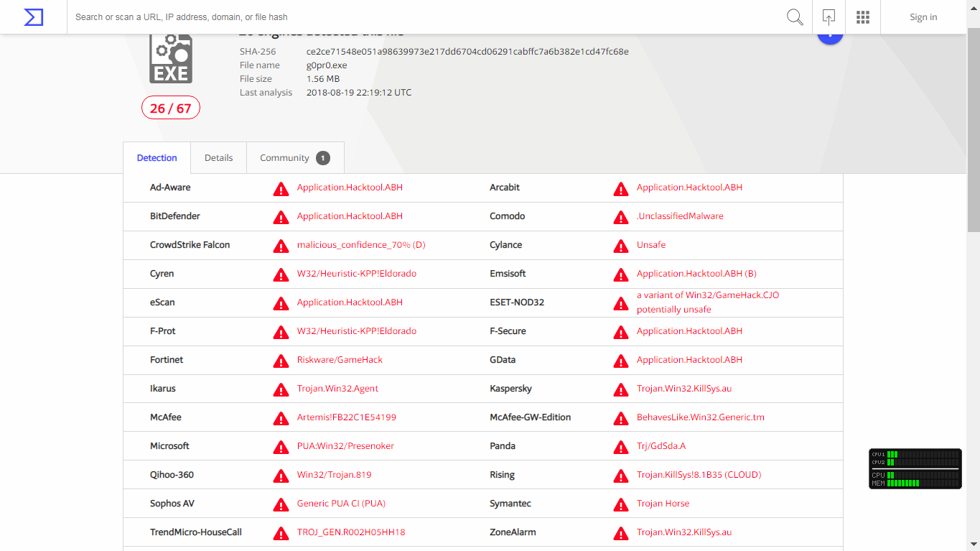Click the blue round floating action button
The width and height of the screenshot is (980, 551).
[x=830, y=36]
